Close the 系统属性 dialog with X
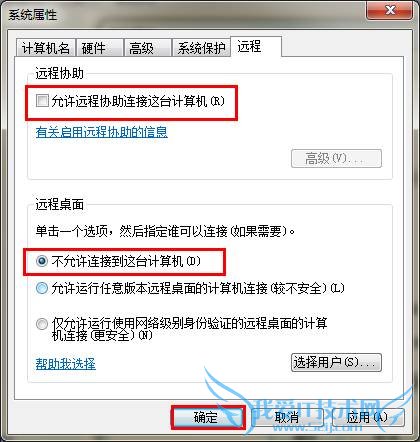This screenshot has height=442, width=420. tap(390, 10)
